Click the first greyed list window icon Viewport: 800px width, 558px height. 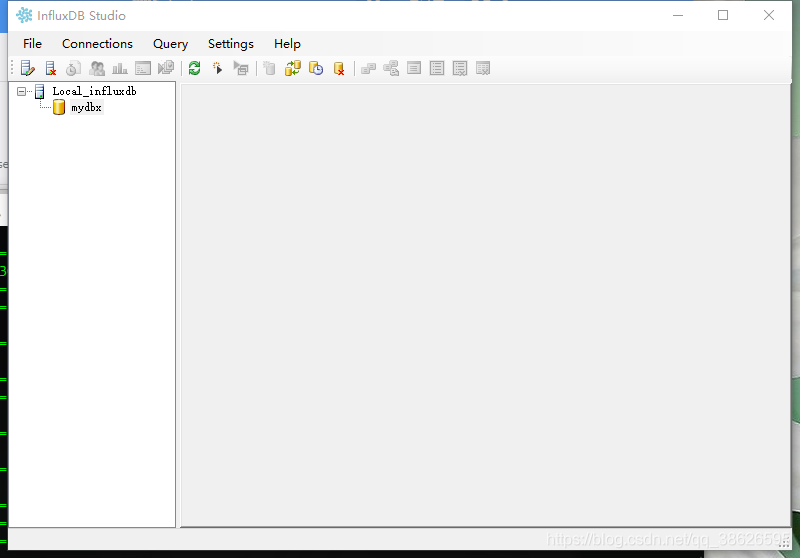click(414, 68)
